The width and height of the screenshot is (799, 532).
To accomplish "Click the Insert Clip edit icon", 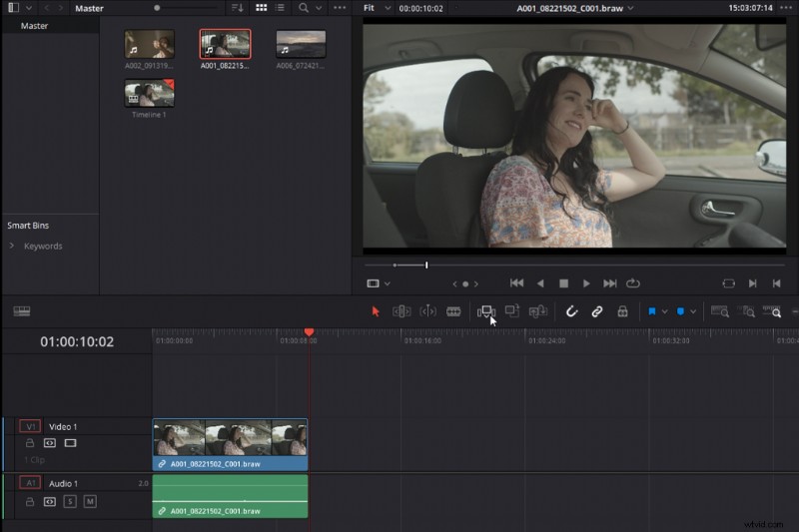I will pyautogui.click(x=486, y=311).
